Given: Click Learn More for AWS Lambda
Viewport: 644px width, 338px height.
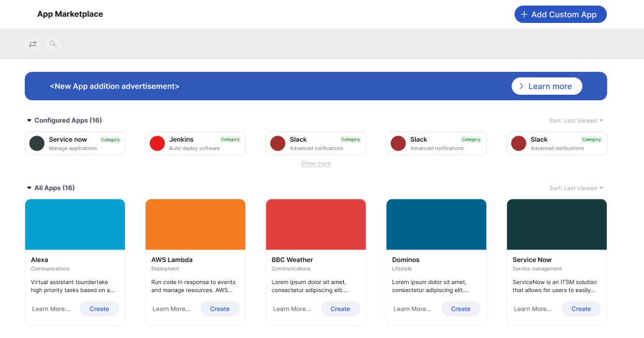Looking at the screenshot, I should (x=172, y=309).
